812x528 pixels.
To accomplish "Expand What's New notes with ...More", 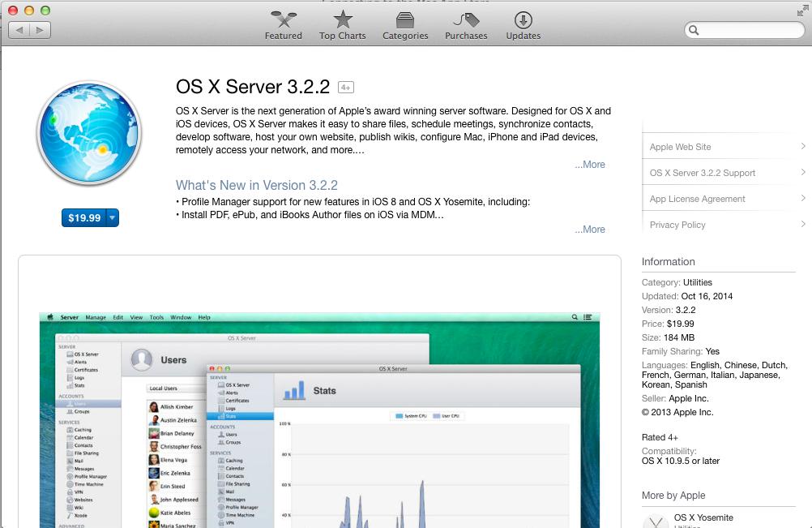I will [590, 229].
